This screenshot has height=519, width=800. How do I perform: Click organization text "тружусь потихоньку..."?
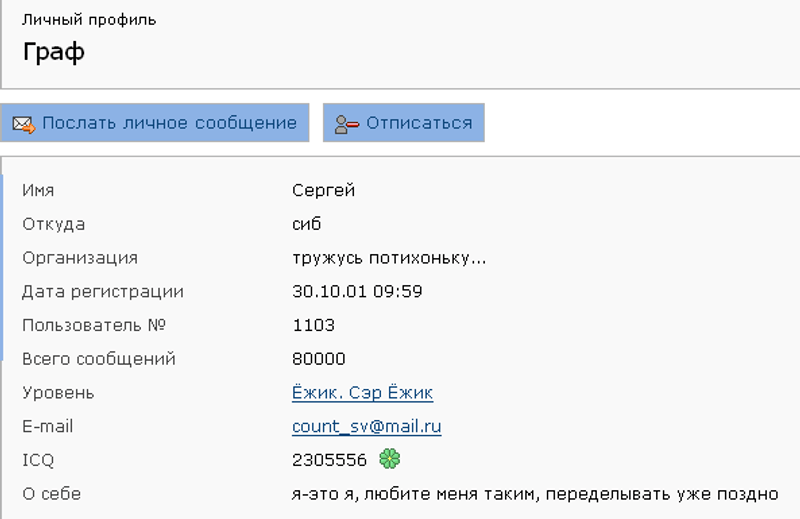(x=389, y=258)
